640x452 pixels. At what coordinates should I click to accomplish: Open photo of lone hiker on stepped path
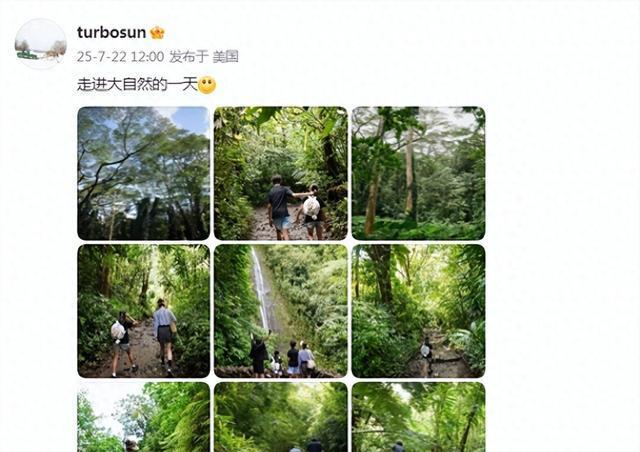(x=418, y=311)
